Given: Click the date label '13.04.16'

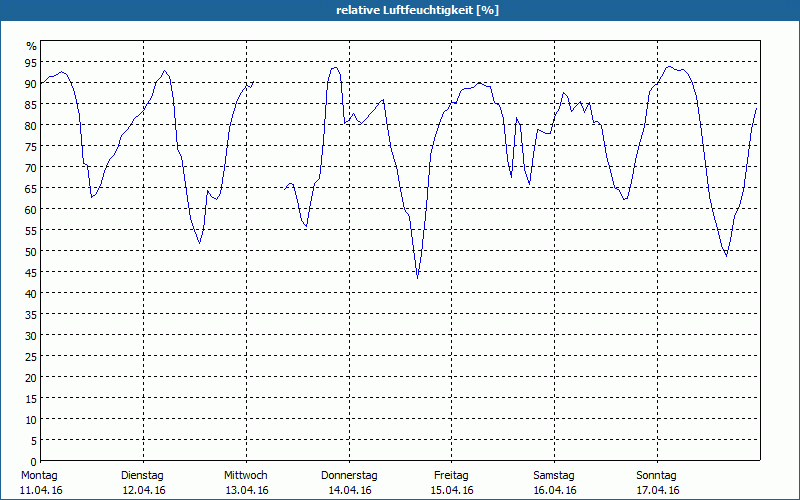Looking at the screenshot, I should (x=246, y=490).
